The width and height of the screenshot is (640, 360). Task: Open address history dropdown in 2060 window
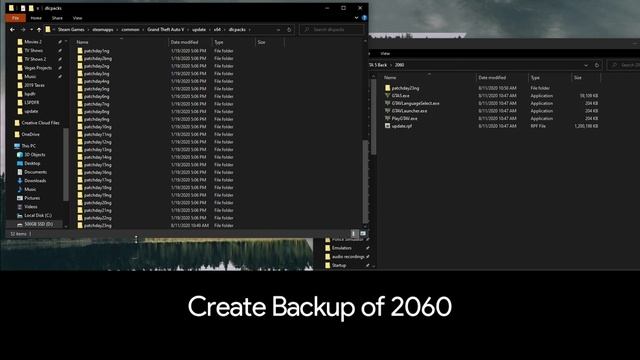586,65
